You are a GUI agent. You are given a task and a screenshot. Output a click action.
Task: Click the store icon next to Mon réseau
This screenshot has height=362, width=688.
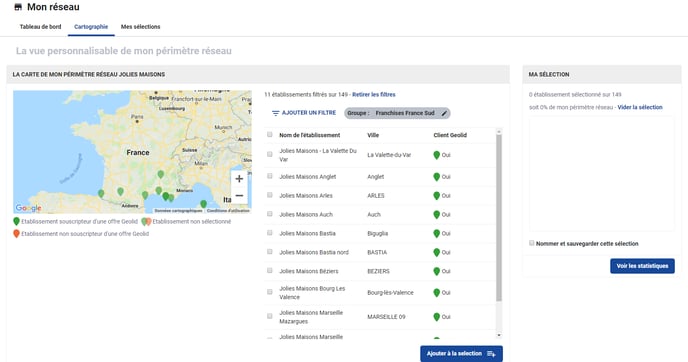[x=18, y=7]
